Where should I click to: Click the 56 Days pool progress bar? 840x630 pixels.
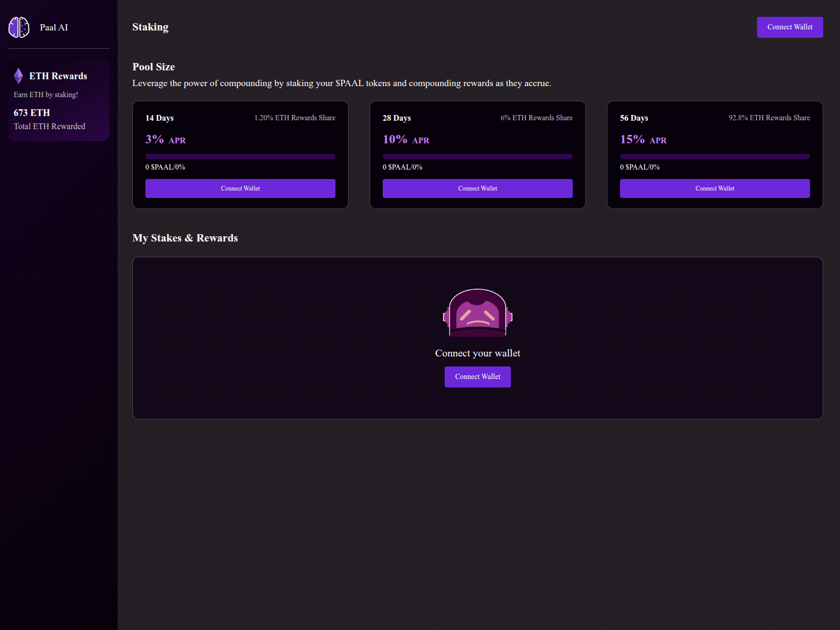coord(715,156)
